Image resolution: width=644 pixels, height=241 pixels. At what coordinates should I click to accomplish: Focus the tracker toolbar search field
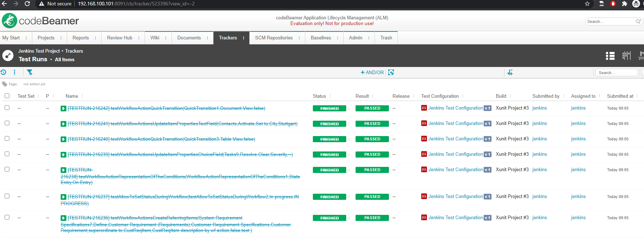pos(616,72)
